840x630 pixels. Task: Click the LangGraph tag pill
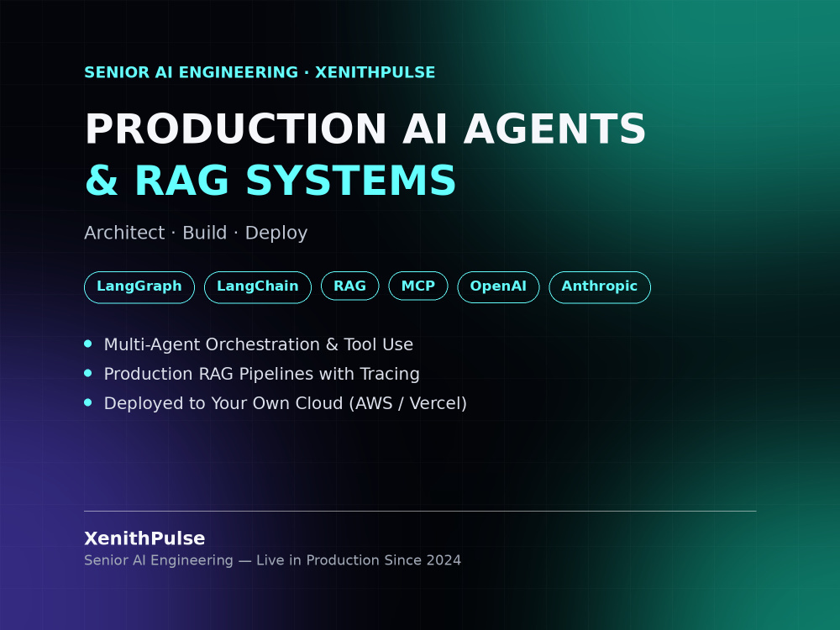[x=139, y=287]
